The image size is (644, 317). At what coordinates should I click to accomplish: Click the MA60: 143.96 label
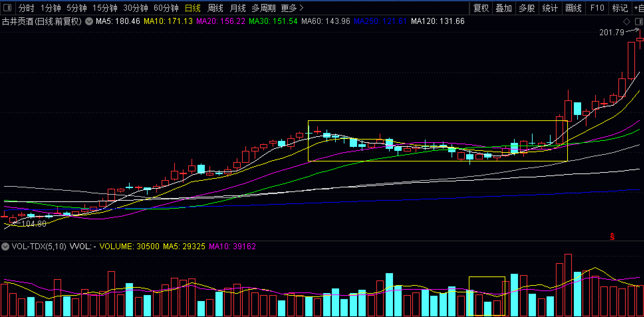tap(326, 22)
